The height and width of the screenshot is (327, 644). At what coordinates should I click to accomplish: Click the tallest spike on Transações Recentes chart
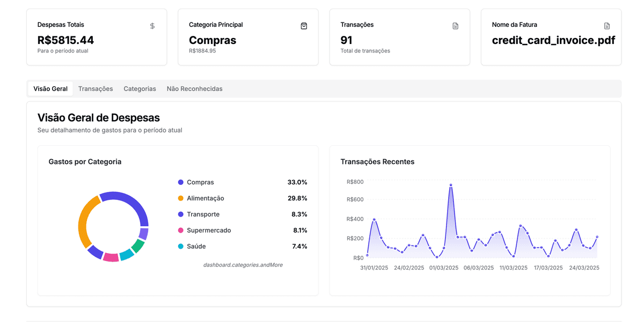click(451, 185)
